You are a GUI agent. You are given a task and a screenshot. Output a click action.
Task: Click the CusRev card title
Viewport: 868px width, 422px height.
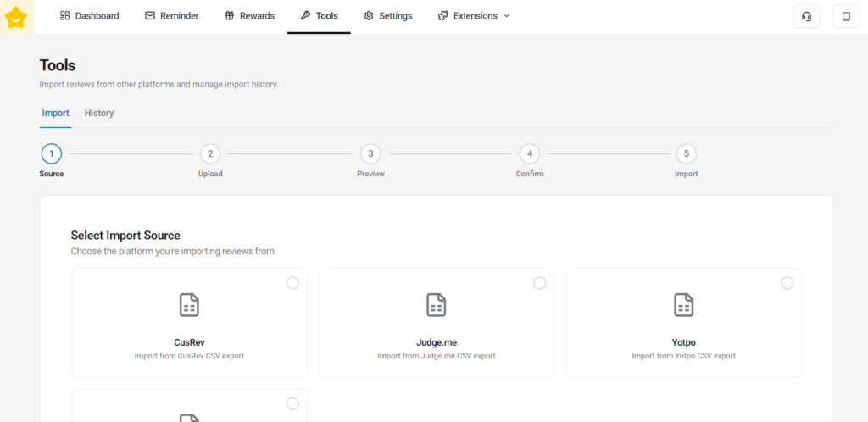tap(189, 342)
